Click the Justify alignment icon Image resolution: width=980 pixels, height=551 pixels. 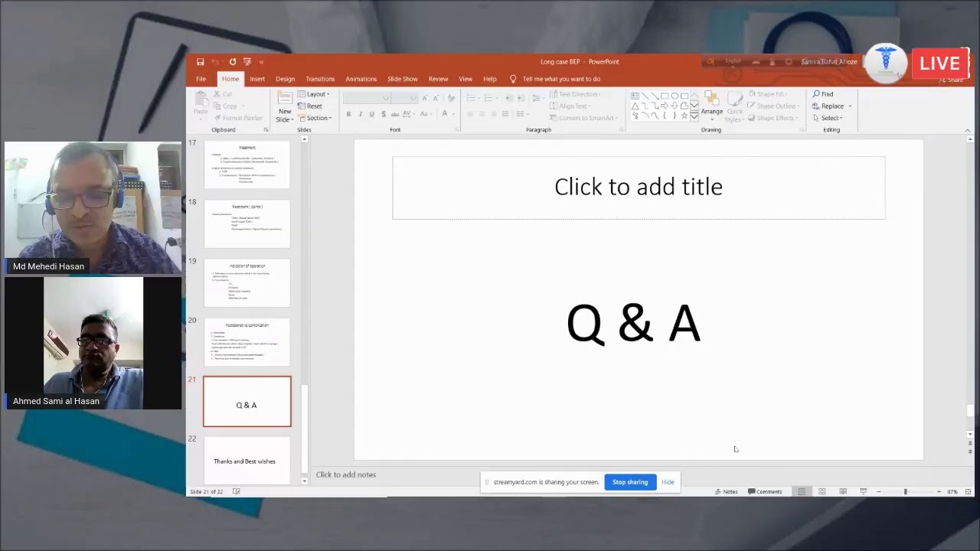click(x=505, y=114)
